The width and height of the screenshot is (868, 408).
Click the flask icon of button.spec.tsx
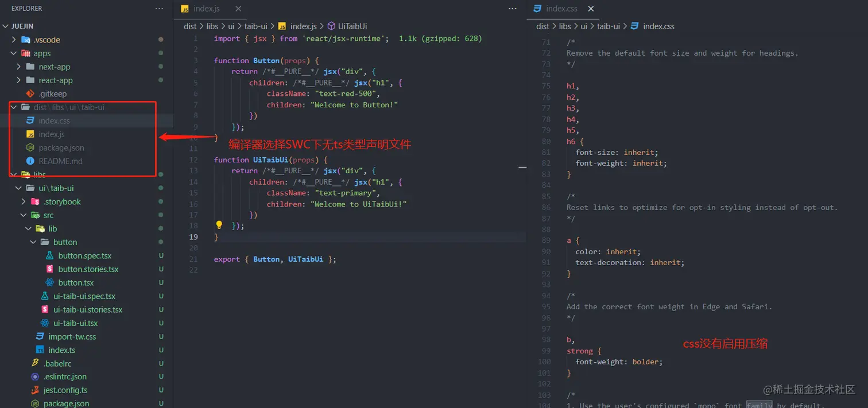click(x=49, y=255)
